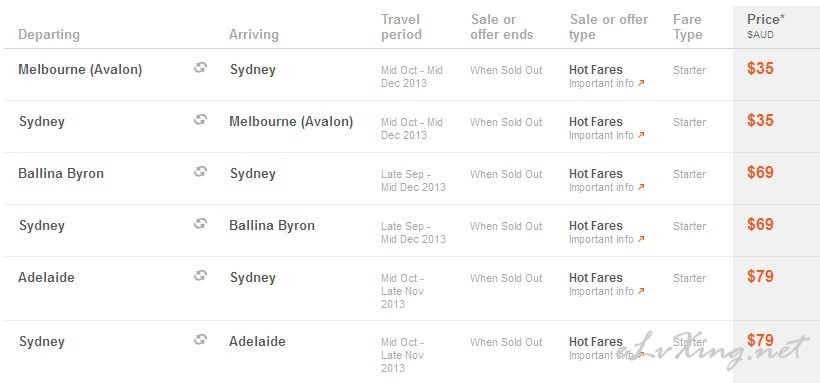Select the $79 Sydney to Adelaide price
Image resolution: width=820 pixels, height=383 pixels.
[760, 340]
